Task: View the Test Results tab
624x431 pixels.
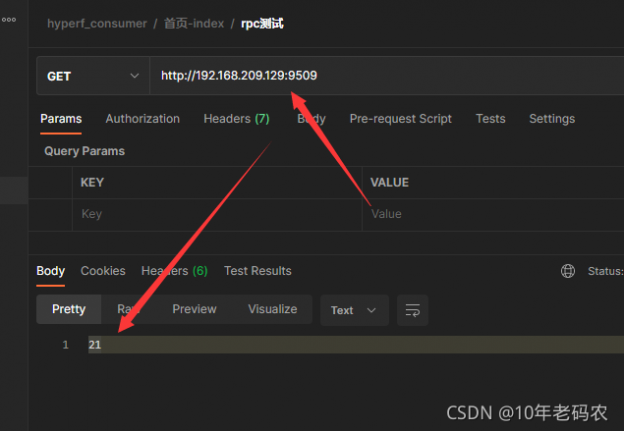Action: coord(257,271)
